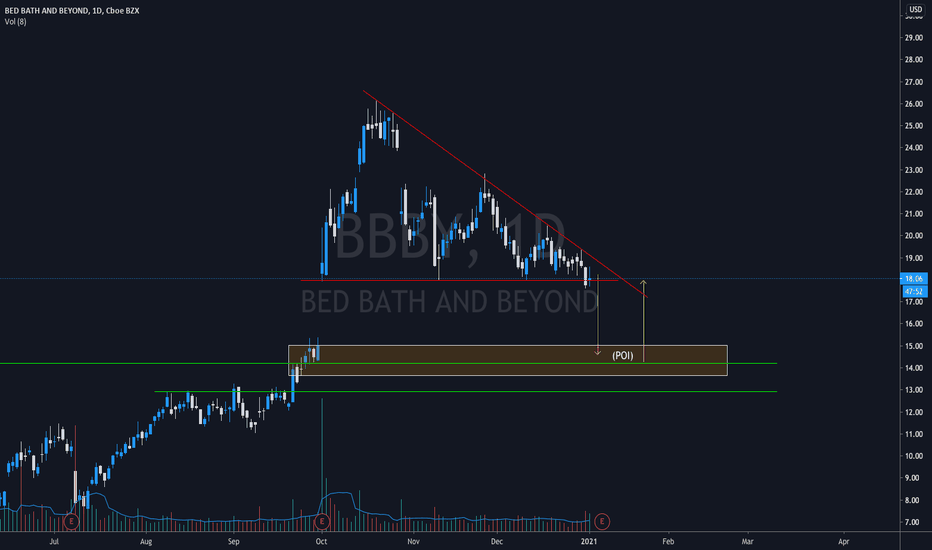Click the 26.00 price scale value
Image resolution: width=932 pixels, height=550 pixels.
point(914,103)
